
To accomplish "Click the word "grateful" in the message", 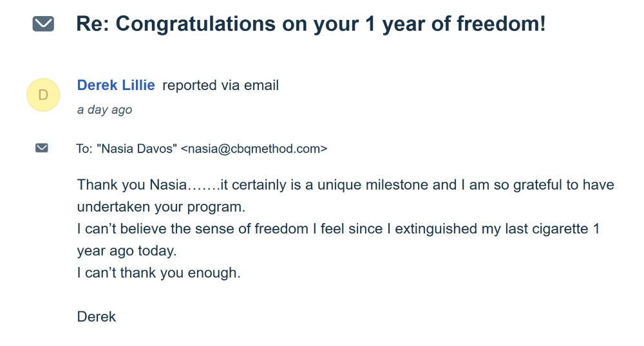I will click(537, 185).
